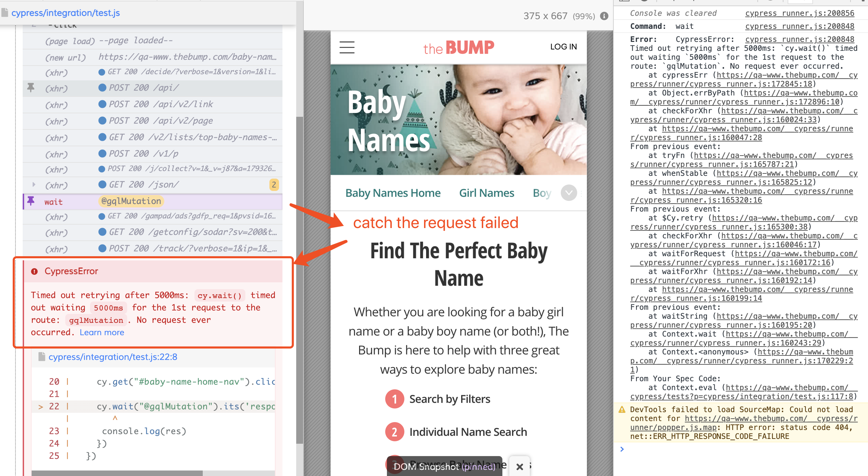Click the @gqlMutation alias badge
This screenshot has width=868, height=476.
131,201
